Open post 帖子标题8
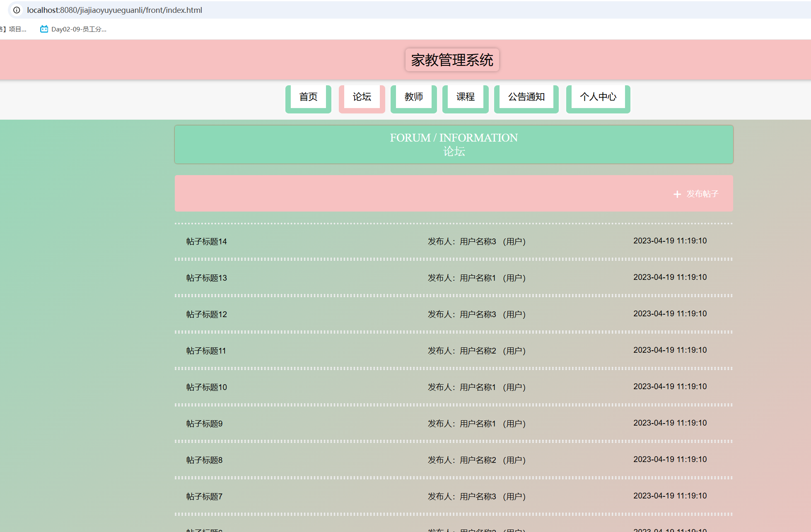This screenshot has width=811, height=532. [205, 460]
